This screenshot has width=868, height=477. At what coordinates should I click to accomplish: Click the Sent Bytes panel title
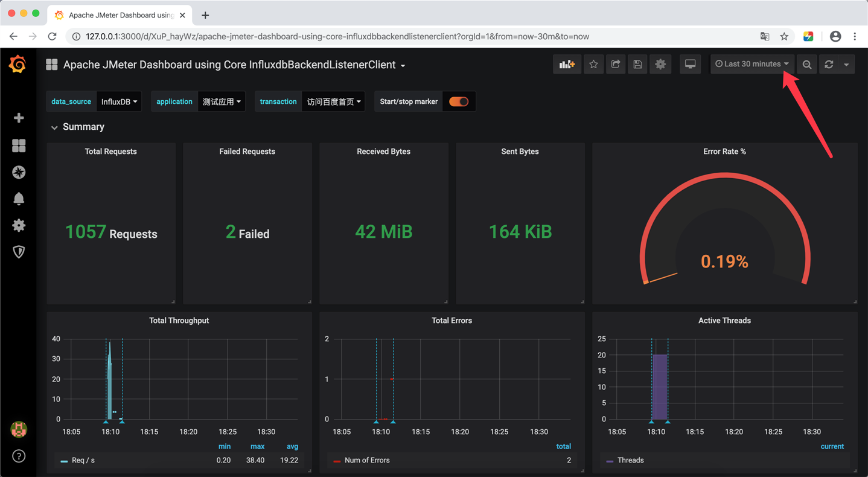(x=520, y=152)
